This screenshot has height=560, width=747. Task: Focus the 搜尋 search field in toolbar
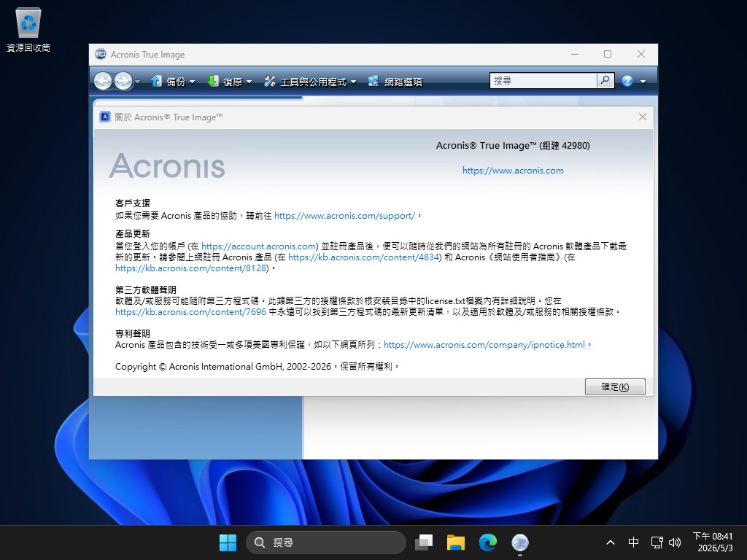pos(543,80)
